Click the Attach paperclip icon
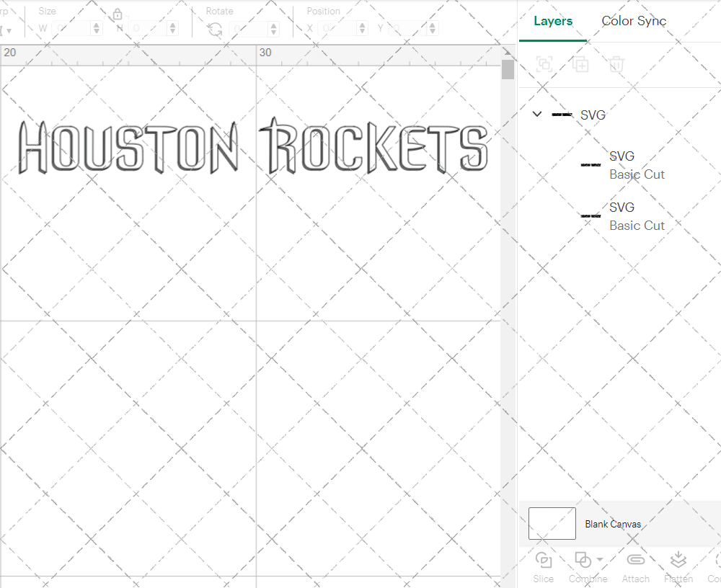This screenshot has width=721, height=588. pos(635,559)
